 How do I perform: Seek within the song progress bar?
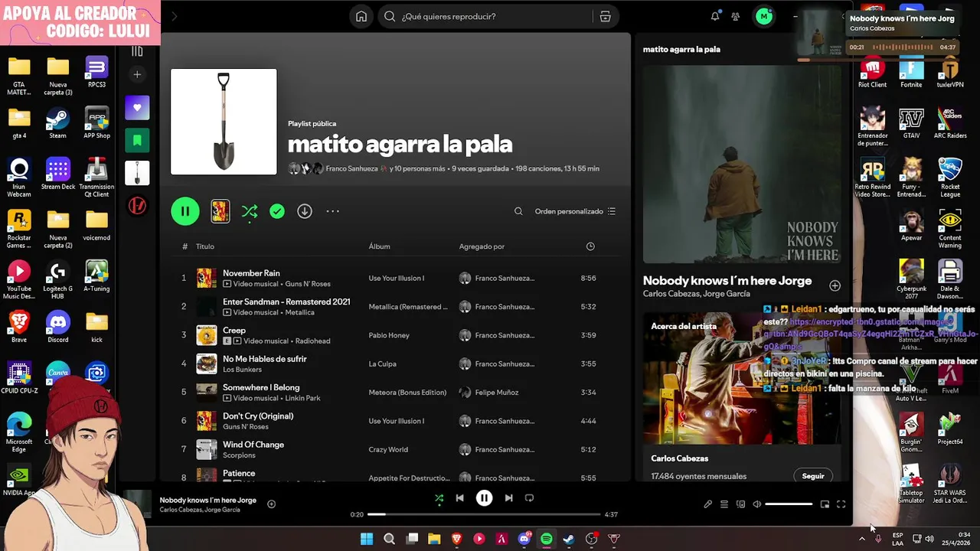coord(484,514)
